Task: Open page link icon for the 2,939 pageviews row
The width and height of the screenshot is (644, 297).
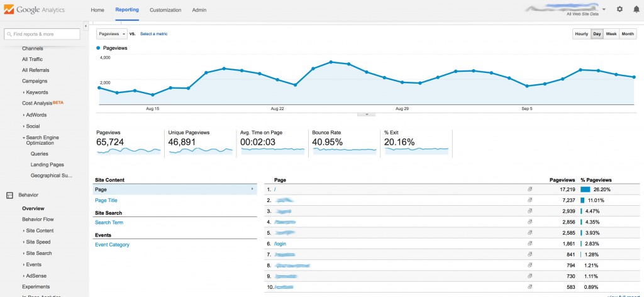Action: tap(530, 211)
